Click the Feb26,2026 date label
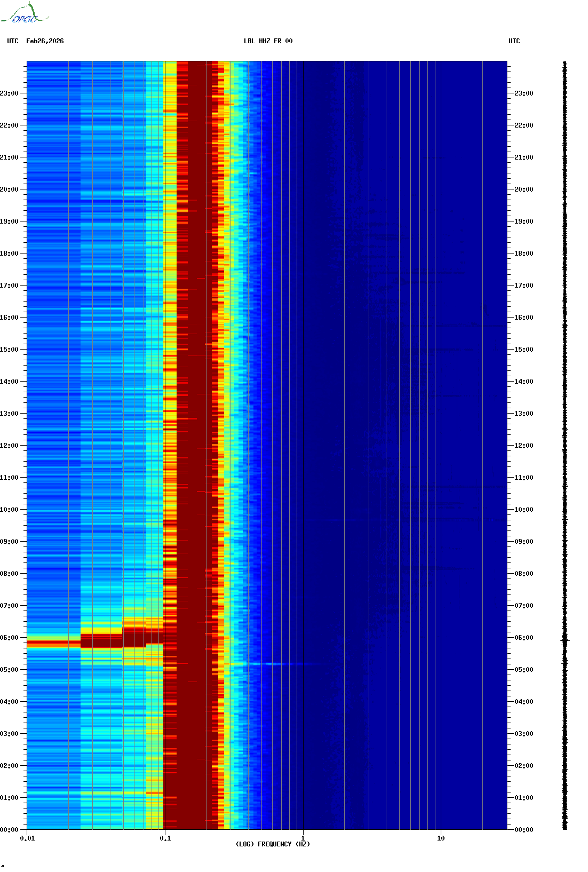 [x=45, y=41]
